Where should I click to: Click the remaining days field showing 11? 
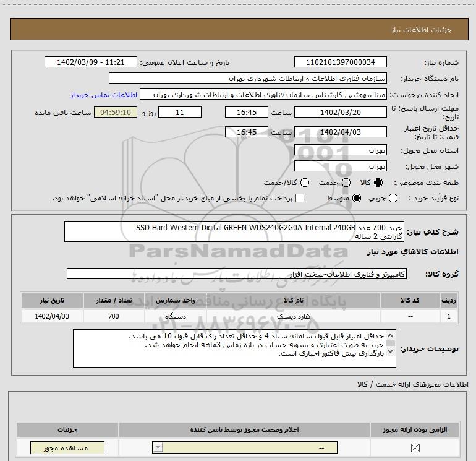[180, 112]
